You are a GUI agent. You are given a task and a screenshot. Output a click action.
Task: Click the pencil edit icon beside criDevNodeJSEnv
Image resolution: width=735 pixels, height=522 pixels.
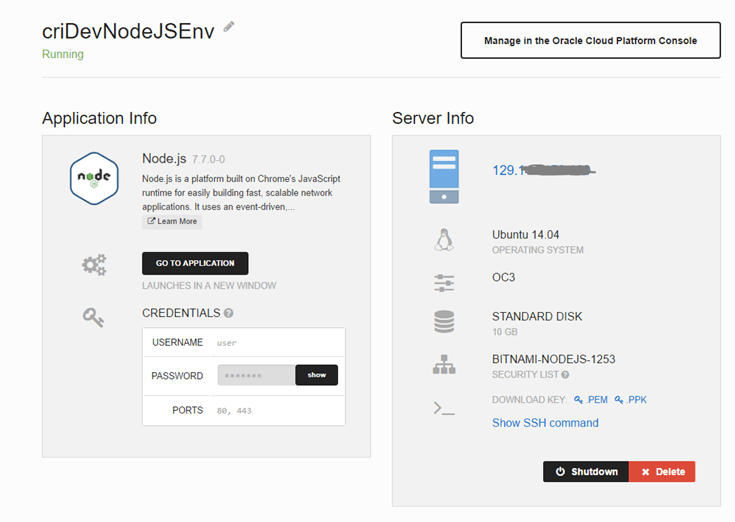tap(229, 27)
